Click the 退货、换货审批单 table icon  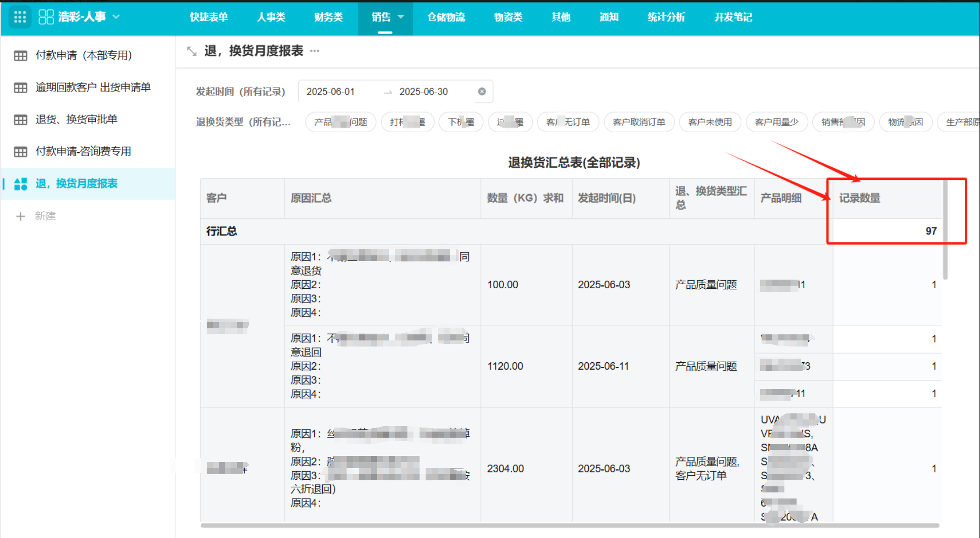click(x=21, y=120)
